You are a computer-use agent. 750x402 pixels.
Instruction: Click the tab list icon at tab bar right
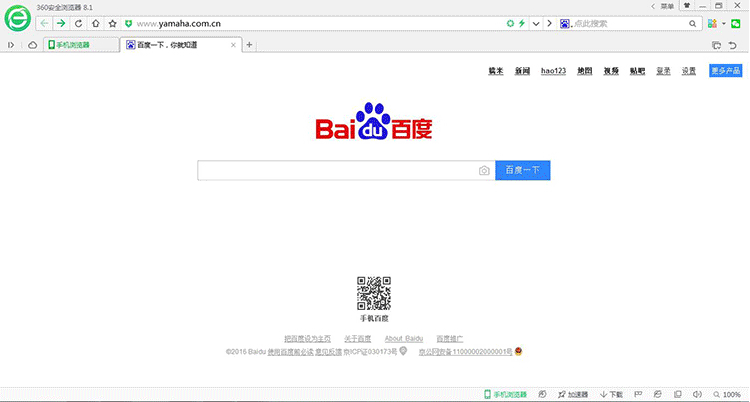tap(716, 45)
